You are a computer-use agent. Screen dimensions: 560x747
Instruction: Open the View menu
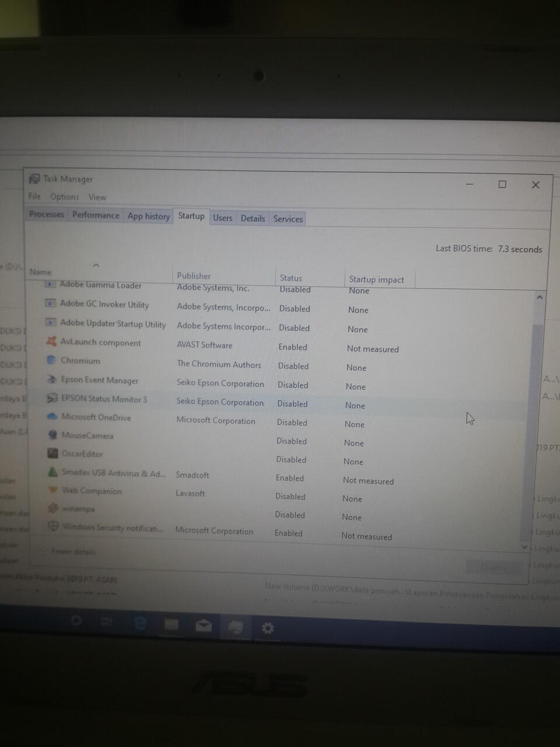coord(97,197)
